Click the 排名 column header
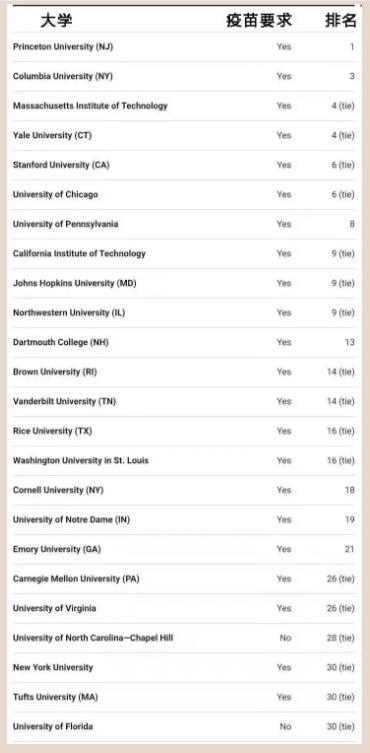The width and height of the screenshot is (370, 753). (341, 21)
